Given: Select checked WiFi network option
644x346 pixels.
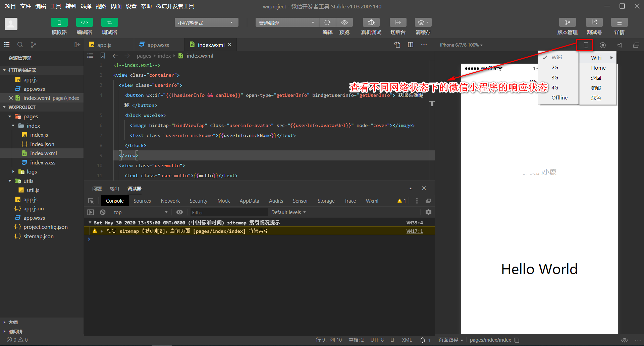Looking at the screenshot, I should click(x=558, y=57).
